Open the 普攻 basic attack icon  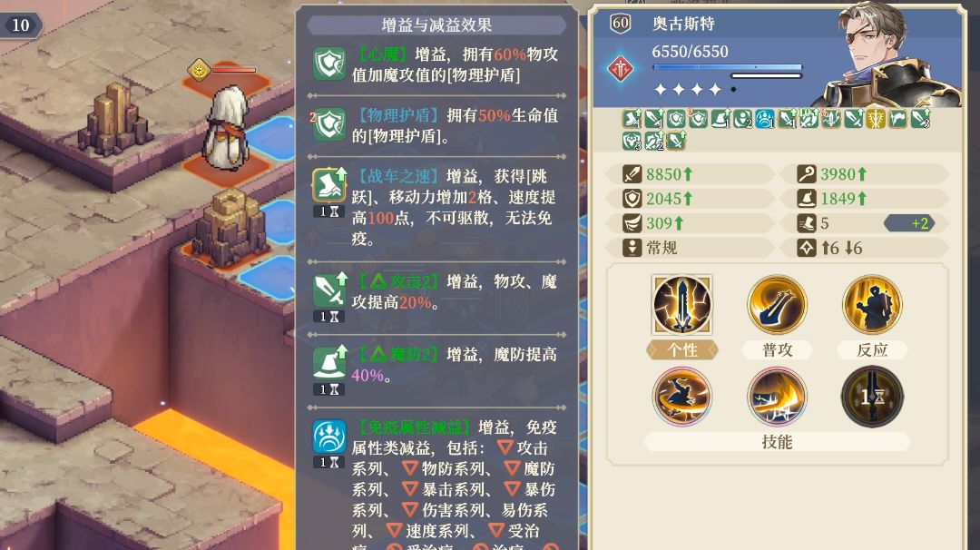[x=777, y=305]
